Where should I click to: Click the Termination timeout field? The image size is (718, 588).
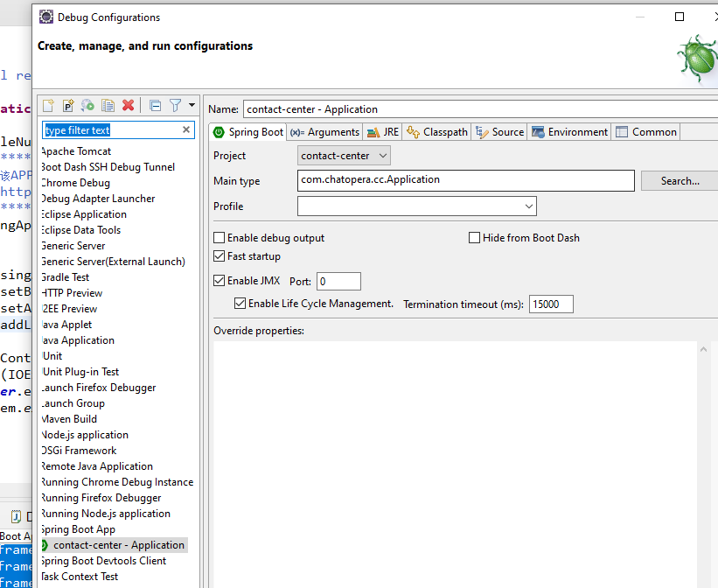tap(551, 304)
